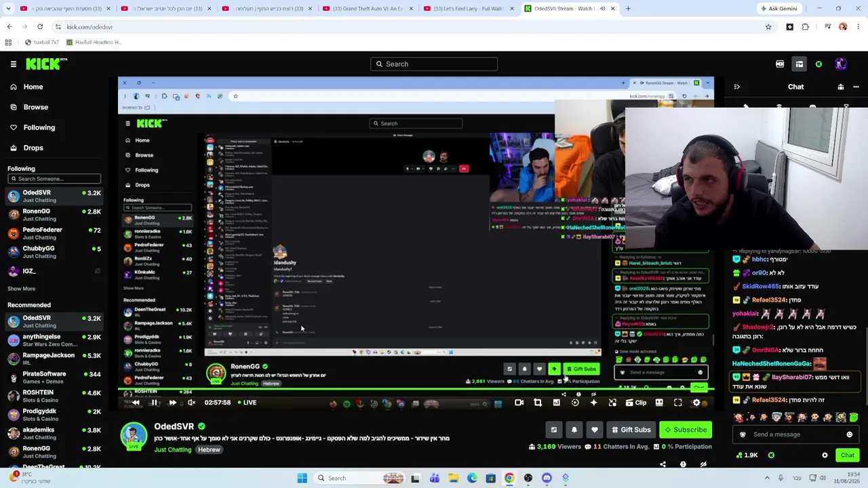Viewport: 868px width, 488px height.
Task: Pause the stream video
Action: (x=154, y=403)
